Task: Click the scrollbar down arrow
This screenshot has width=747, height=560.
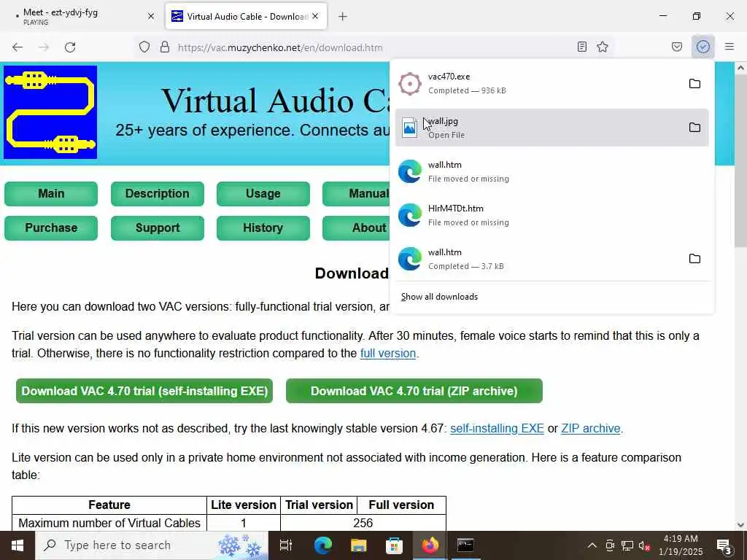Action: [x=740, y=525]
